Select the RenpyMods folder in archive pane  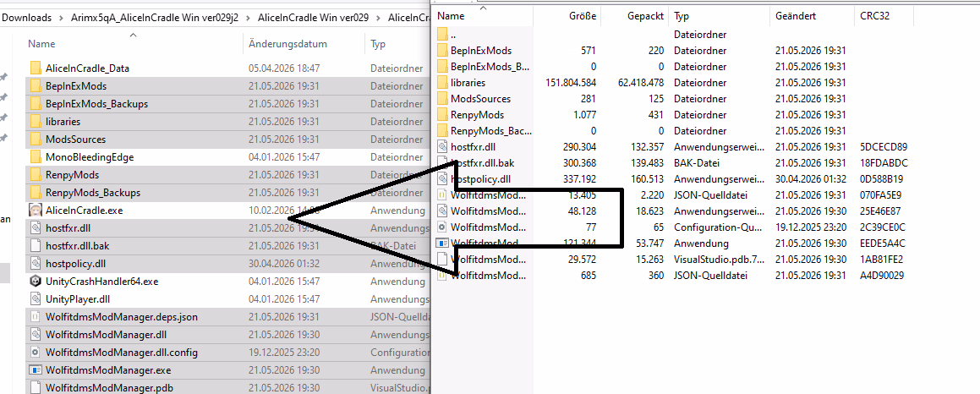pos(477,114)
